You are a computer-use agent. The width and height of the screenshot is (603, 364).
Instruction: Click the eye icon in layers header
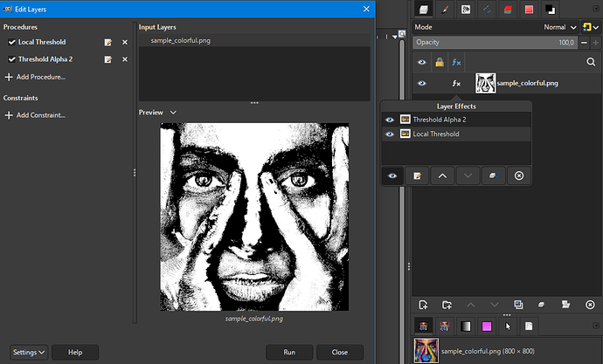pos(422,62)
